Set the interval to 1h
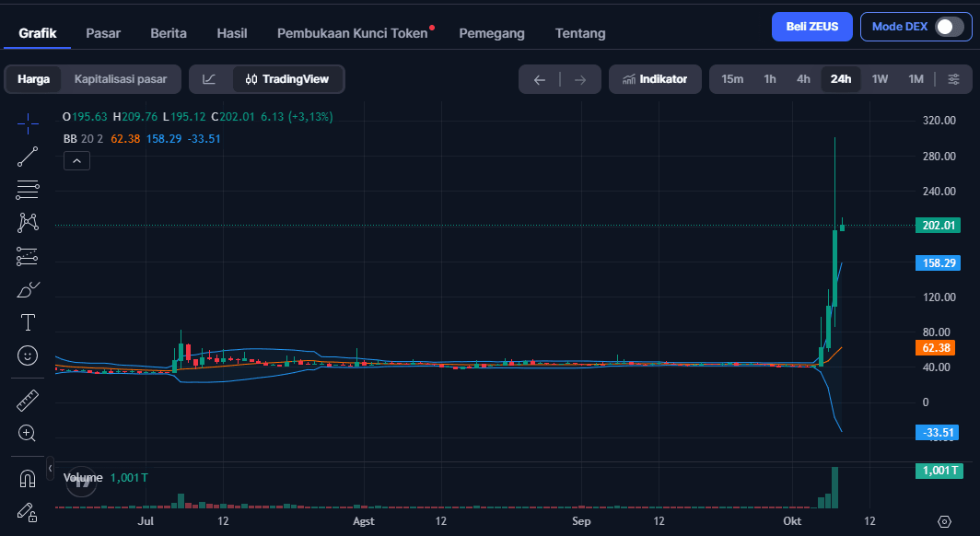The image size is (980, 536). point(770,79)
